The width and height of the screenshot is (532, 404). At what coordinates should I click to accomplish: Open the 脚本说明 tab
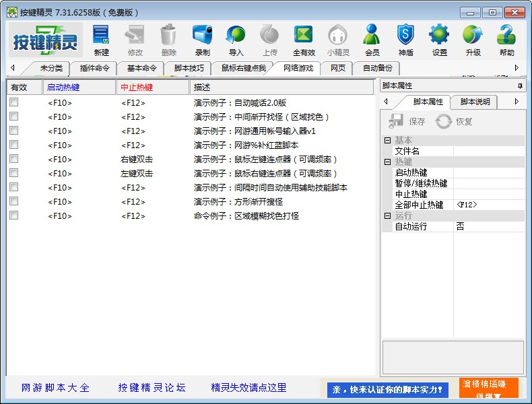[x=475, y=102]
